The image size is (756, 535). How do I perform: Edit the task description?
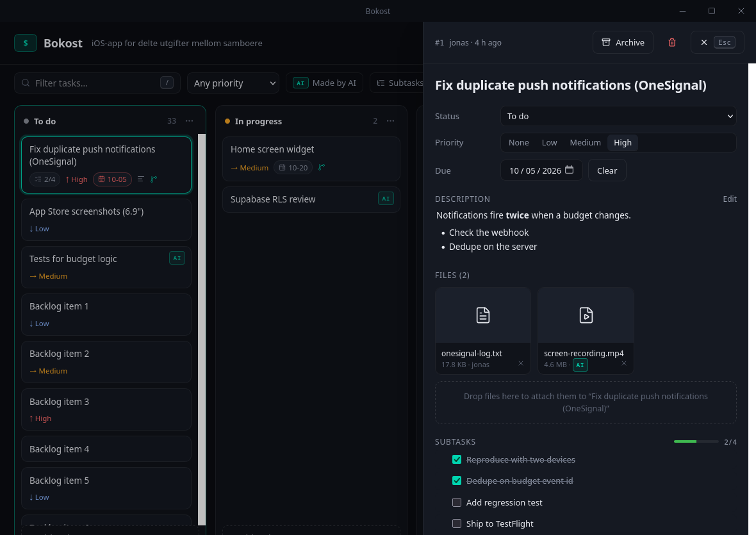pyautogui.click(x=730, y=199)
